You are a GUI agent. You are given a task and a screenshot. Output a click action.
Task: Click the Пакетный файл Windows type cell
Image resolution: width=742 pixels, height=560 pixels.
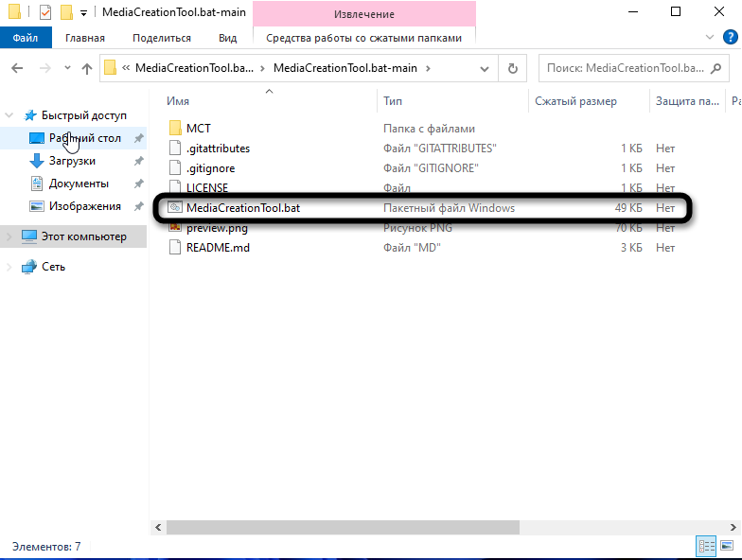coord(449,208)
